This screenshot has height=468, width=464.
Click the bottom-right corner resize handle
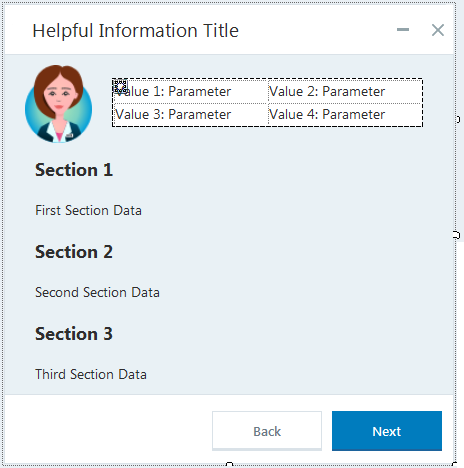pos(455,464)
